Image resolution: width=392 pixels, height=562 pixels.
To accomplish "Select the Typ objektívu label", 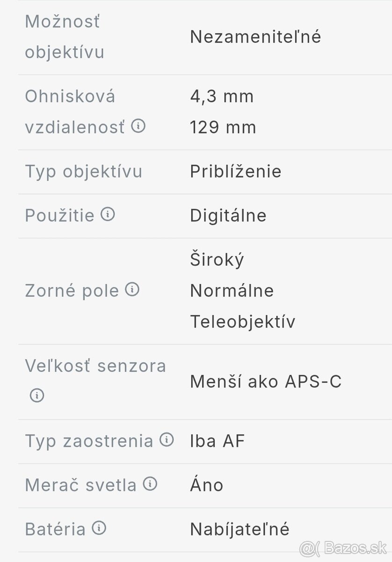I will [83, 171].
